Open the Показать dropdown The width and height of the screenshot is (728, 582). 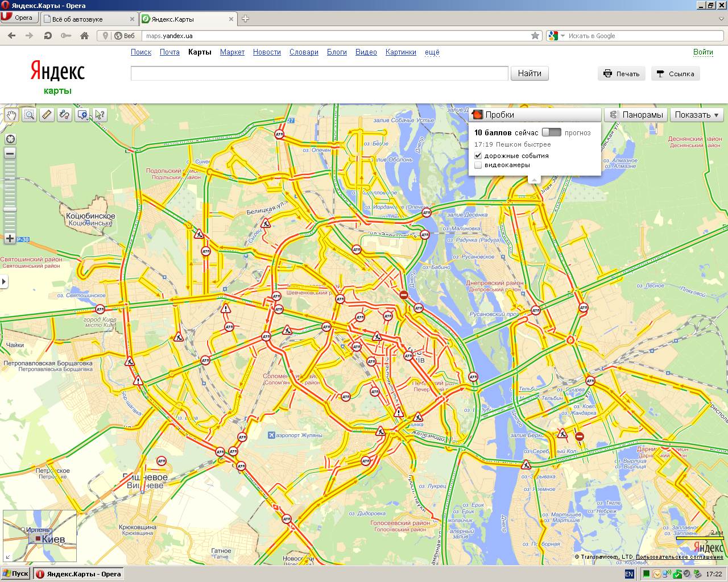pos(697,115)
